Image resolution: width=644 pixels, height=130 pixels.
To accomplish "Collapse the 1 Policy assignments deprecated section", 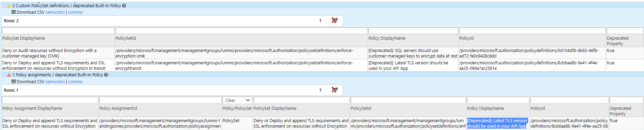I will tap(57, 75).
